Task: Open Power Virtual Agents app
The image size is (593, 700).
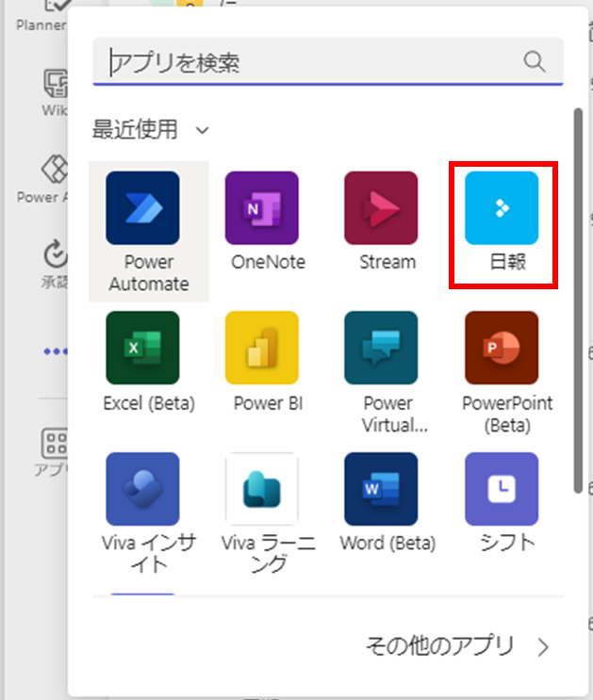Action: (381, 349)
